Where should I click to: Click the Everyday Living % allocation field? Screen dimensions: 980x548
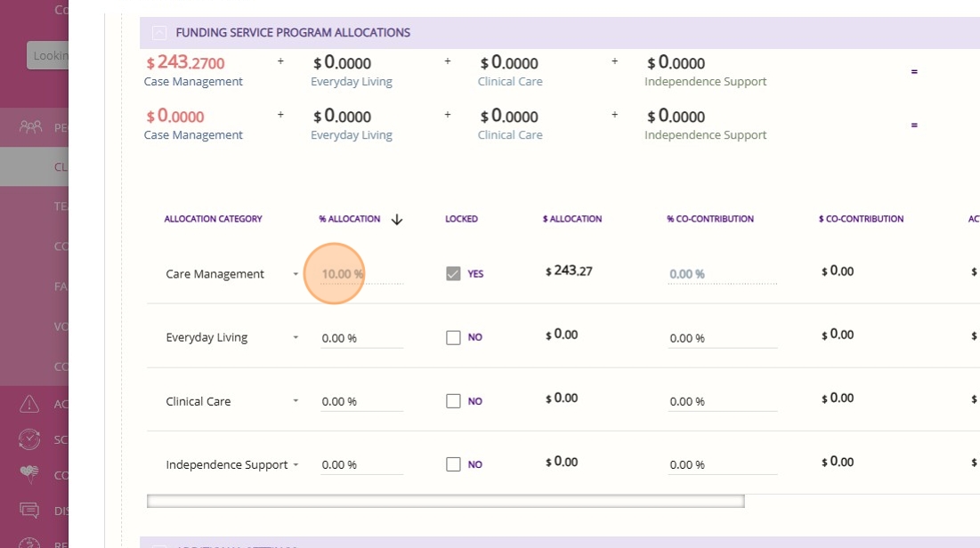tap(361, 338)
